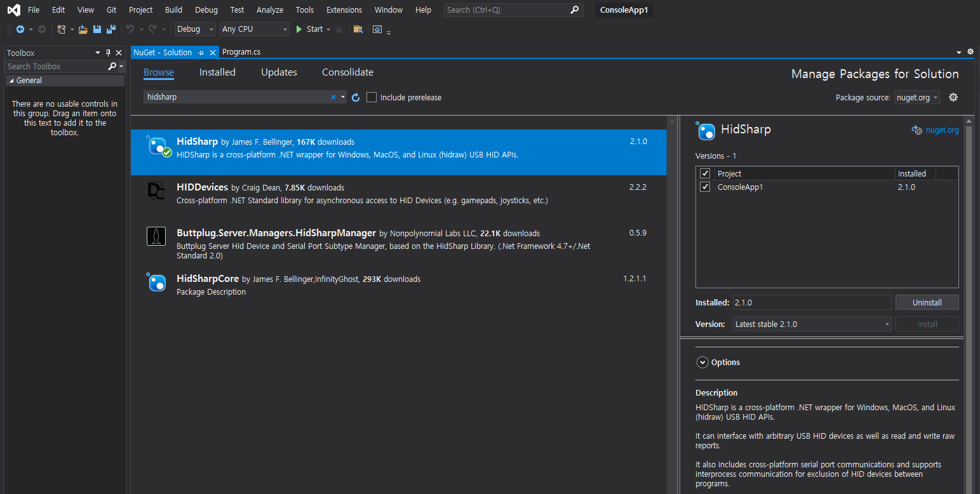The image size is (980, 494).
Task: Click the Hot Reload flame icon
Action: [340, 29]
